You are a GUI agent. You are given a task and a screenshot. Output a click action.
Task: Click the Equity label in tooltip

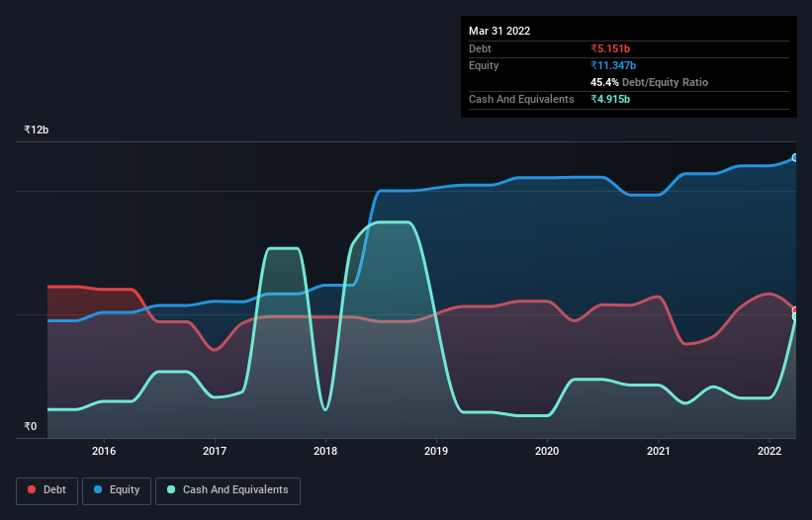coord(484,65)
